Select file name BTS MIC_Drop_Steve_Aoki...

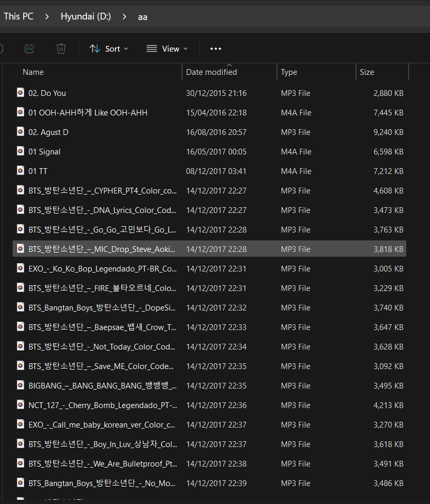[x=102, y=249]
